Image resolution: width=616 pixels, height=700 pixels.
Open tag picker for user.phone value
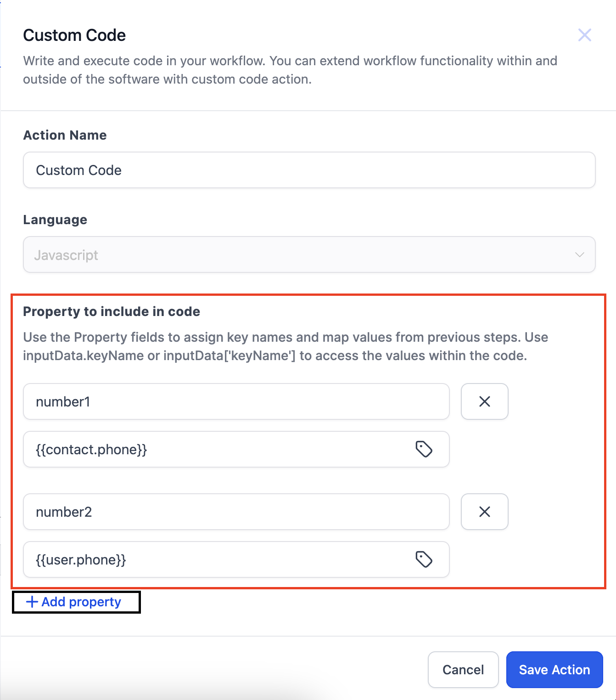point(424,559)
